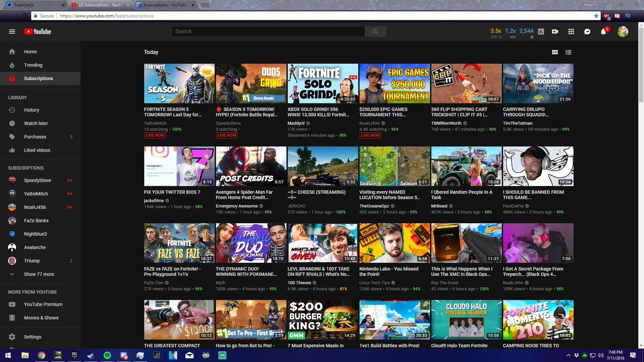Open 'Nintendo Labo - You Missed the Point!'
Viewport: 644px width, 362px height.
[x=390, y=271]
